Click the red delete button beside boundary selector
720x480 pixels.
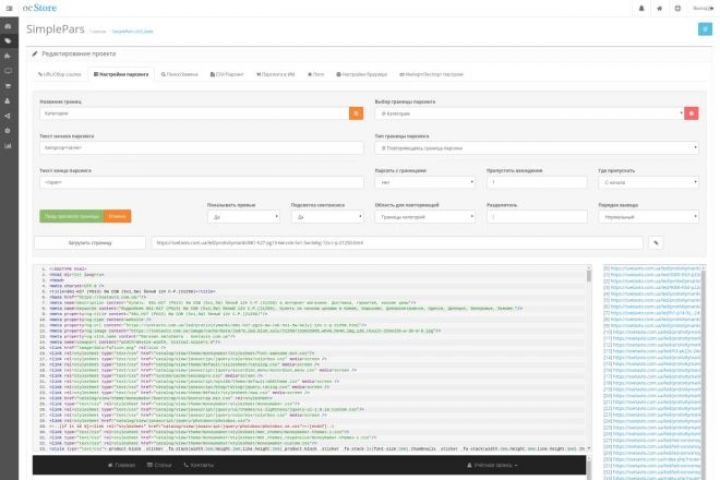691,113
